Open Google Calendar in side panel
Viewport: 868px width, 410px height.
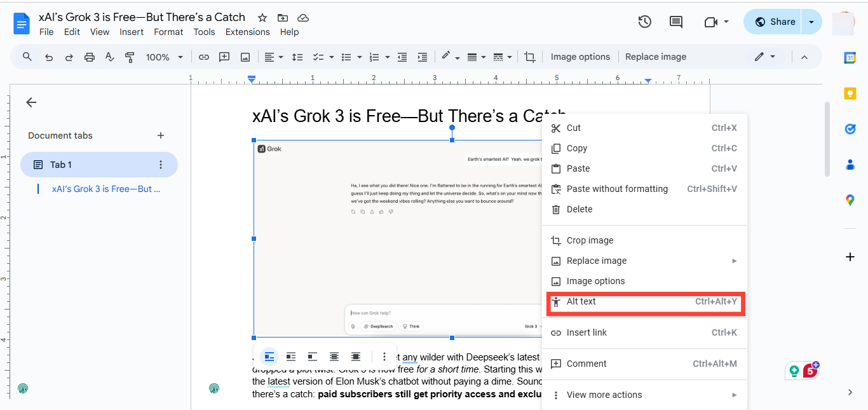(850, 58)
